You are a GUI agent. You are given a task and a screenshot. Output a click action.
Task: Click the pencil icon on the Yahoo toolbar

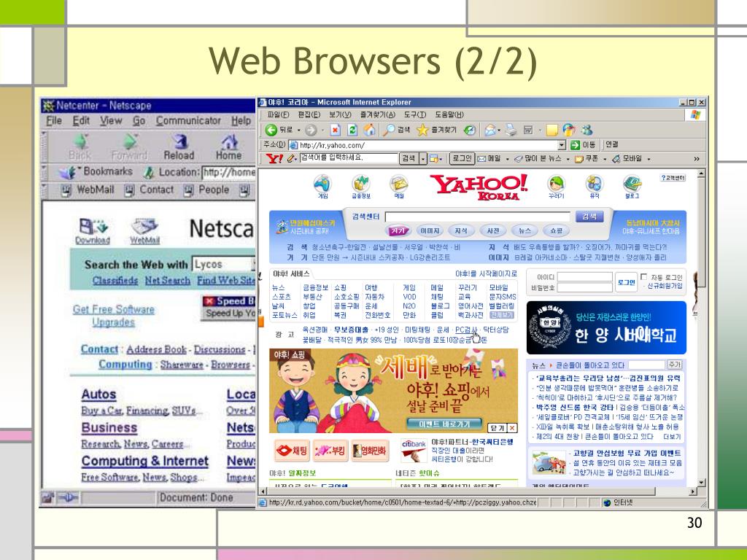pyautogui.click(x=291, y=158)
